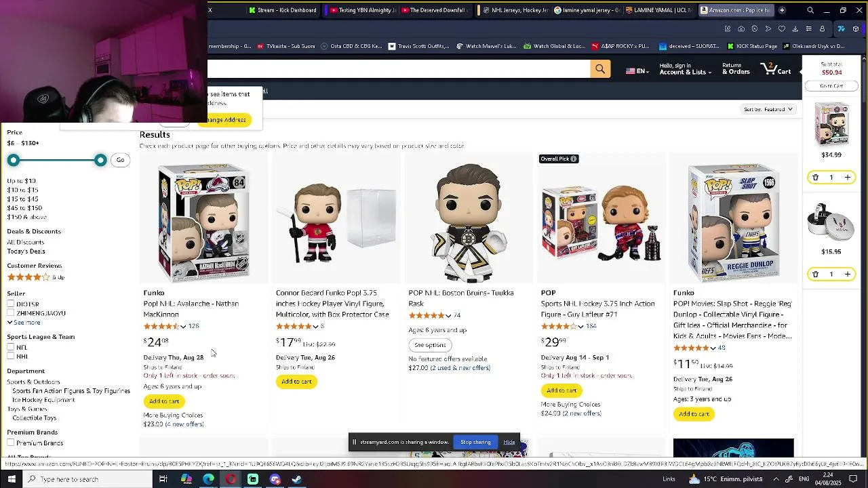This screenshot has height=488, width=868.
Task: Check the NFL league checkbox
Action: click(x=10, y=348)
